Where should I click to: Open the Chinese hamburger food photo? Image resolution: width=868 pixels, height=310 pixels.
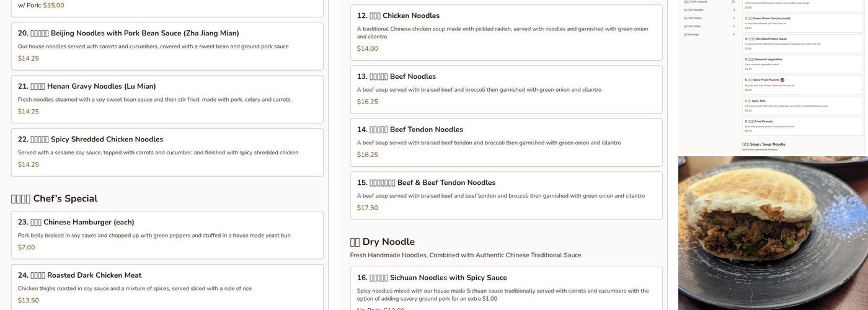tap(773, 233)
